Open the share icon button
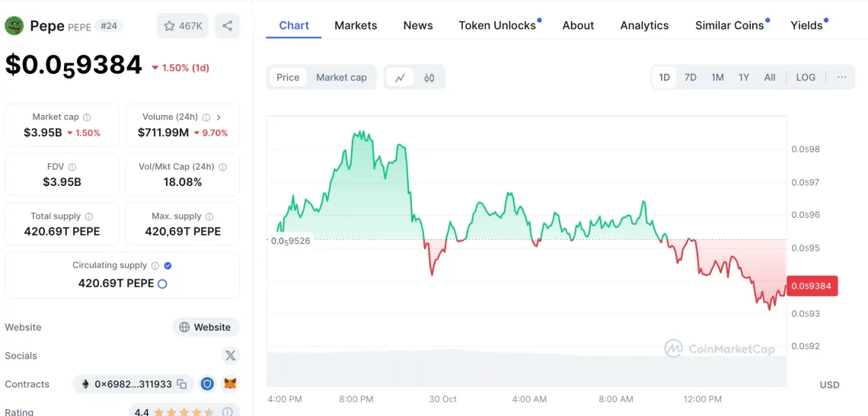 click(x=227, y=25)
